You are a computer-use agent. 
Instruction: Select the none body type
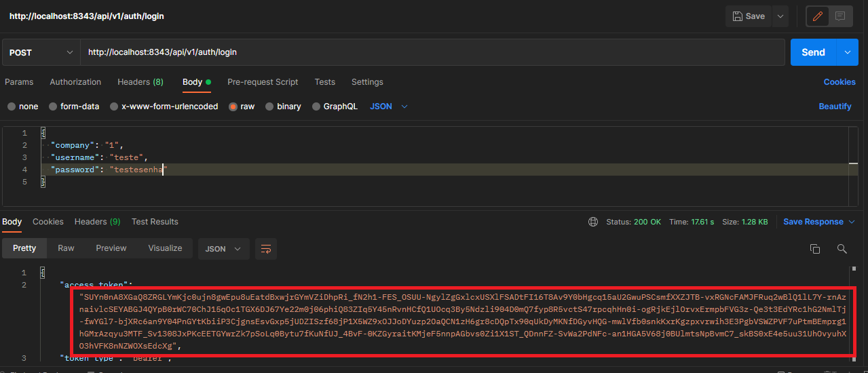tap(23, 106)
